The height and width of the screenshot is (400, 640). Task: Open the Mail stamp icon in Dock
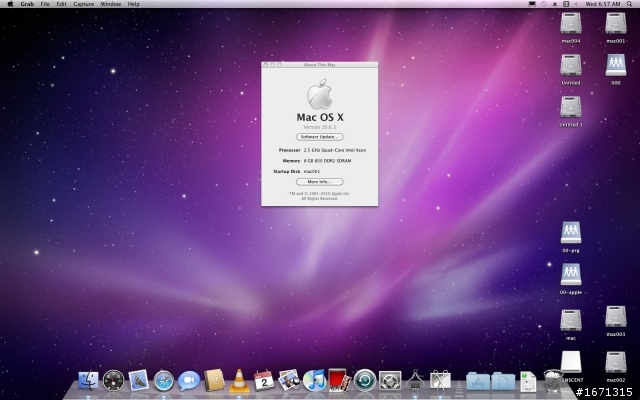[x=138, y=380]
